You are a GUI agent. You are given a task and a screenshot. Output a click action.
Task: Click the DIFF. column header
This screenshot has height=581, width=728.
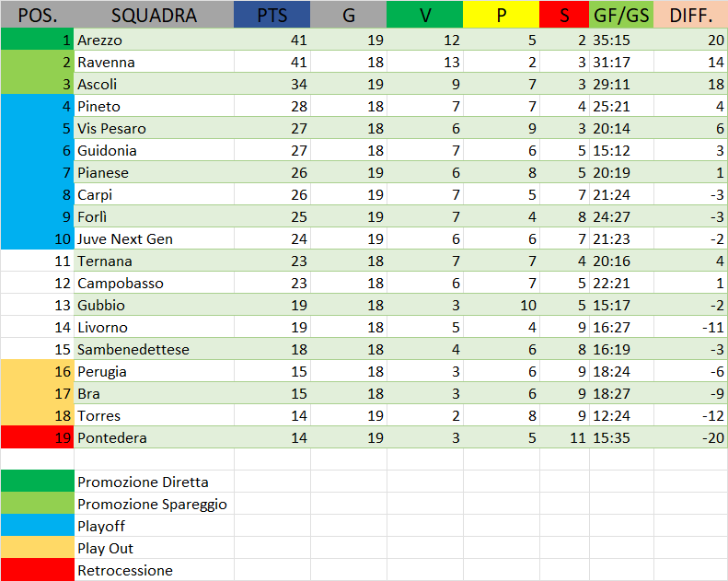pyautogui.click(x=690, y=15)
